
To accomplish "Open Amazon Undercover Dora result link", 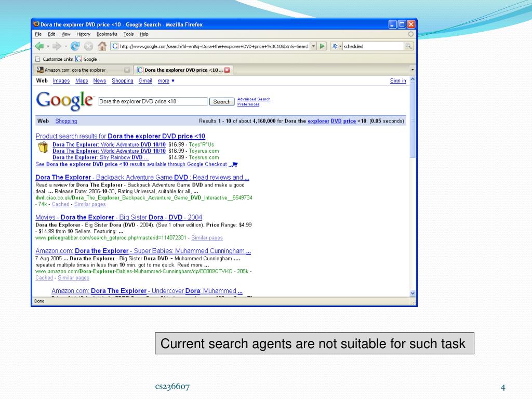I will [147, 291].
